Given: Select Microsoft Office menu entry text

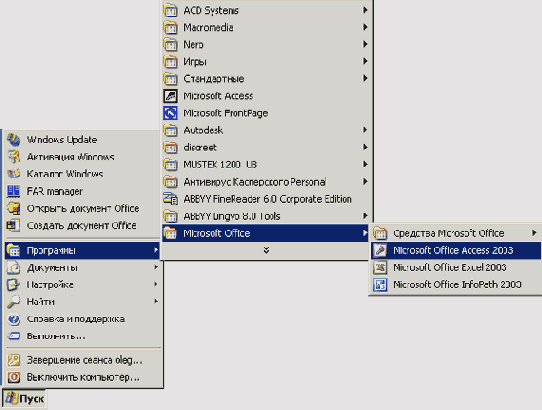Looking at the screenshot, I should [x=217, y=233].
